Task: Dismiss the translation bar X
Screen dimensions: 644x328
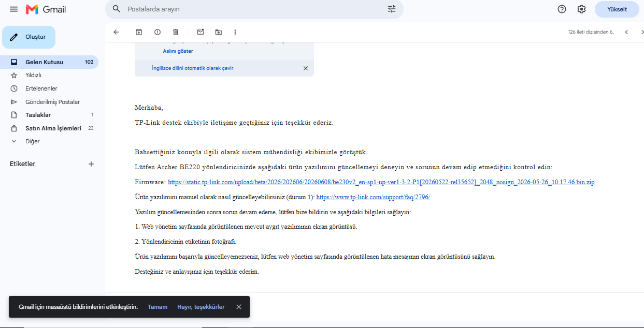Action: point(306,68)
